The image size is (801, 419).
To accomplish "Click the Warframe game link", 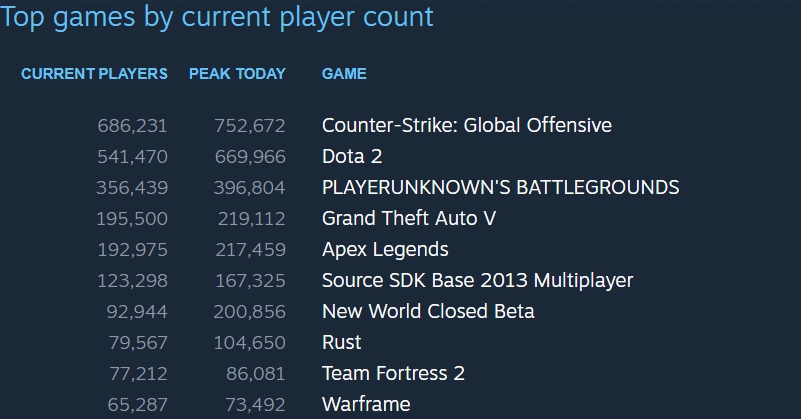I will tap(366, 404).
